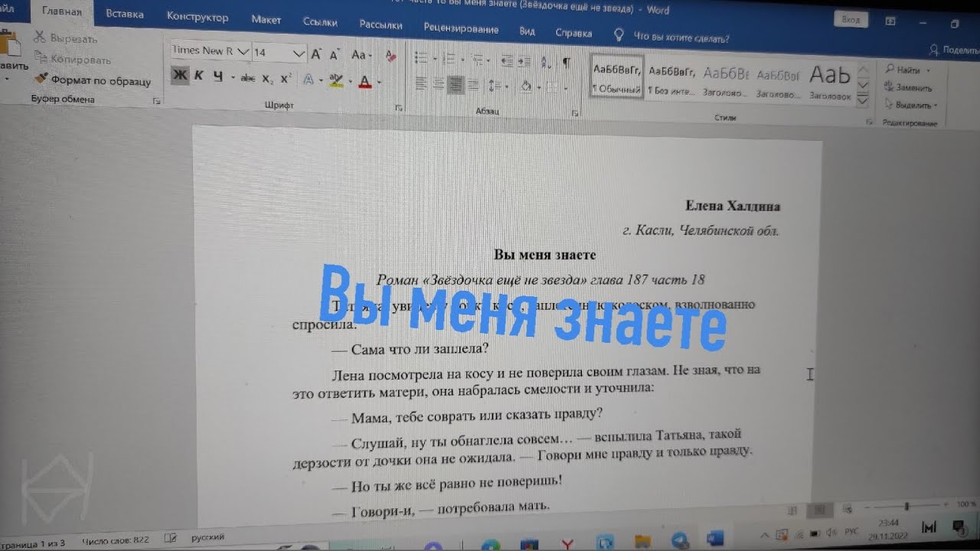Switch to Вставка tab
Viewport: 980px width, 551px height.
pos(124,15)
